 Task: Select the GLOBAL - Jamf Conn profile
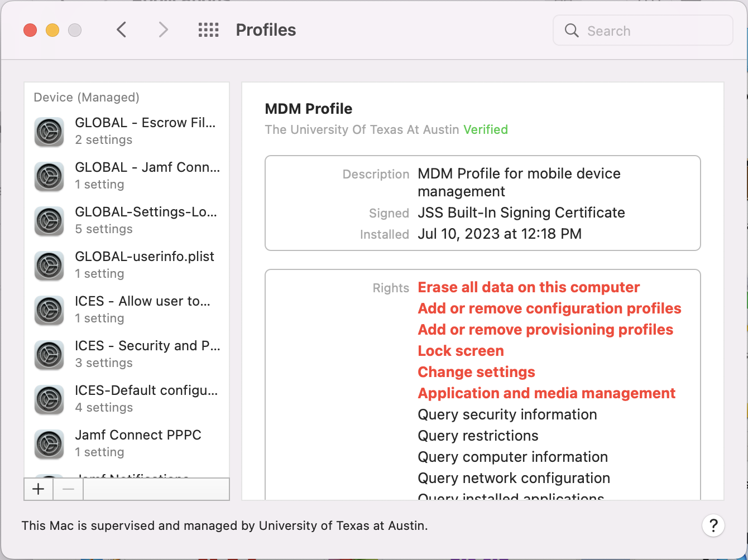click(x=147, y=175)
